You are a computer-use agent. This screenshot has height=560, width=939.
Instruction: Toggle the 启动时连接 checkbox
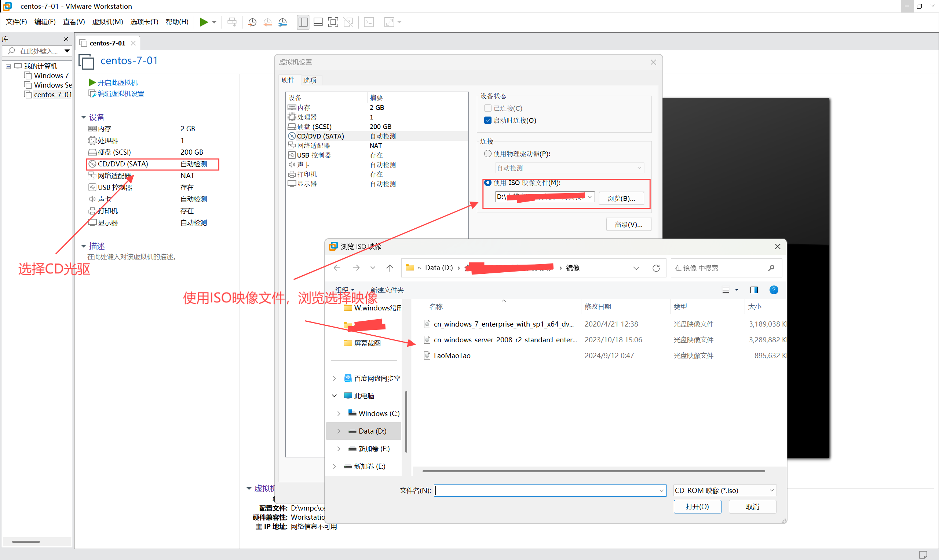pyautogui.click(x=487, y=120)
